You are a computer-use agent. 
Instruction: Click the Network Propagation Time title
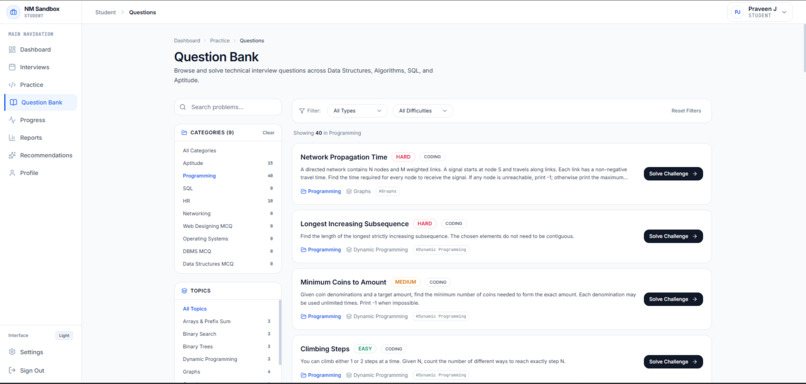coord(343,157)
